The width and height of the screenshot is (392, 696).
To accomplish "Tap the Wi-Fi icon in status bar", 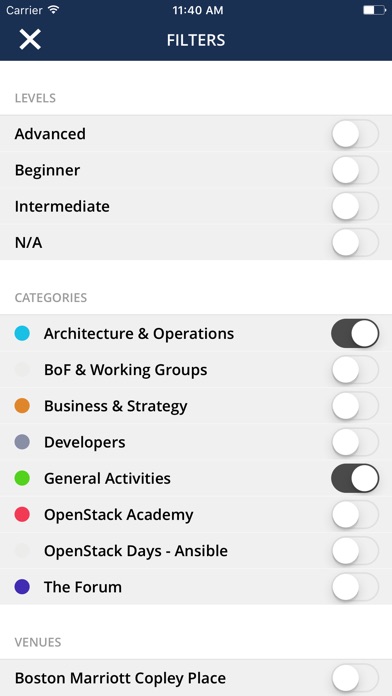I will [x=54, y=10].
